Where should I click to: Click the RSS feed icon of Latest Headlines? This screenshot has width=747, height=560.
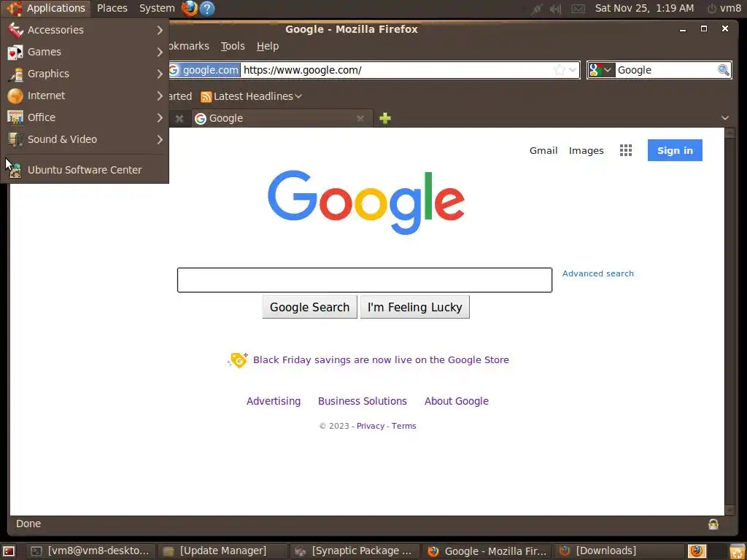point(206,97)
